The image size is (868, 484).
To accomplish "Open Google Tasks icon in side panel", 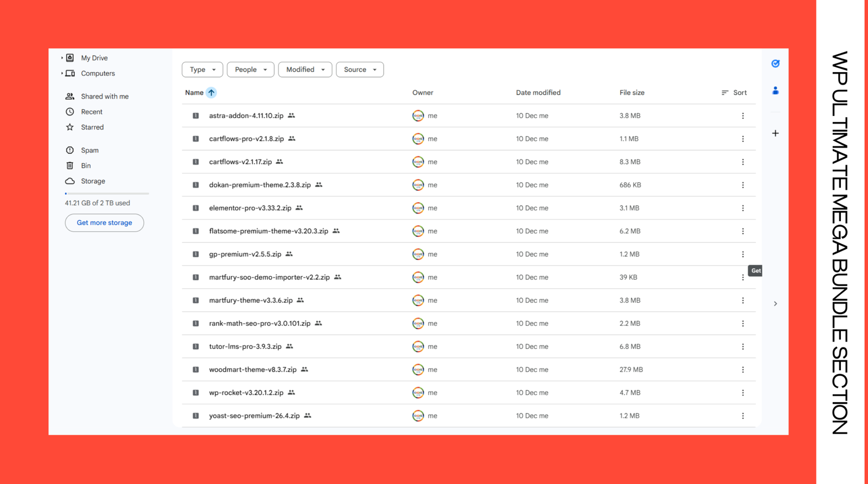I will [x=775, y=64].
